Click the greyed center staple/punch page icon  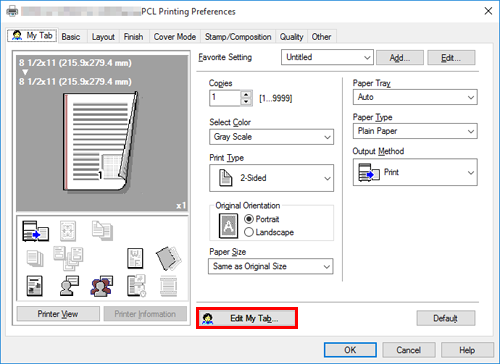pos(68,231)
